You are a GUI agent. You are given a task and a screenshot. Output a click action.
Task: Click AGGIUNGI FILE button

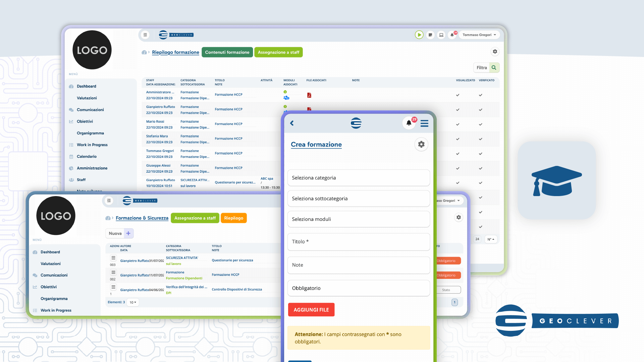(x=311, y=310)
